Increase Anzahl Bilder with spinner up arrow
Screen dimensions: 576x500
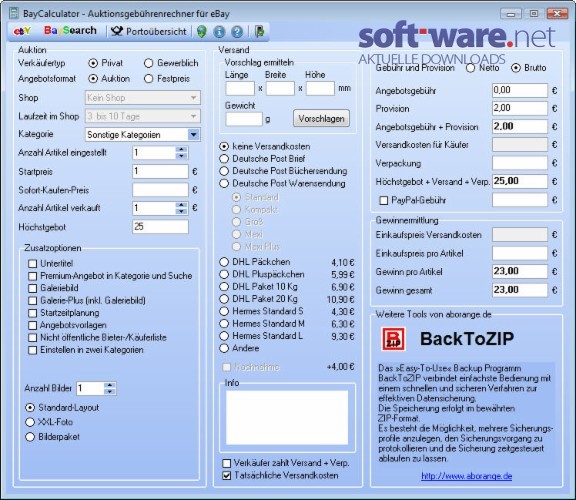tap(109, 385)
